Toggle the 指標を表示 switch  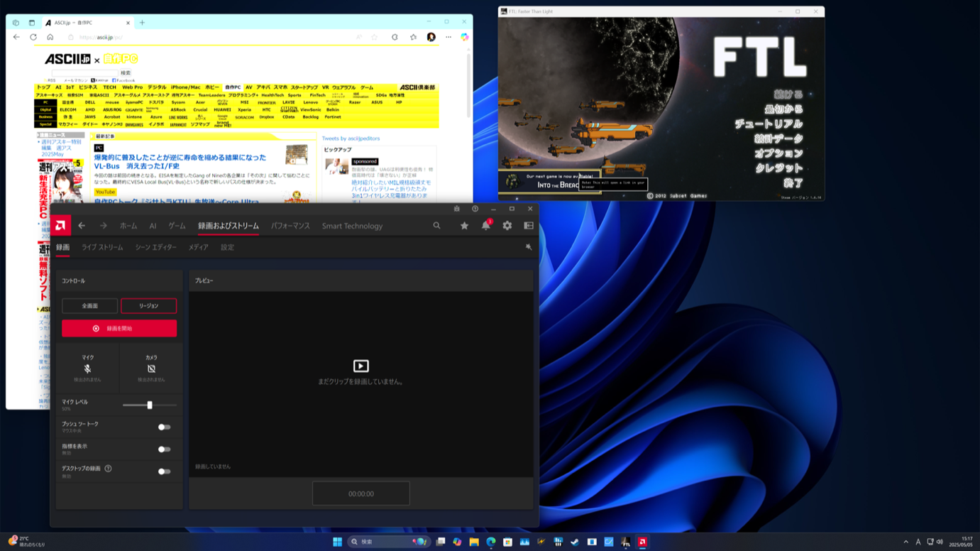[164, 449]
